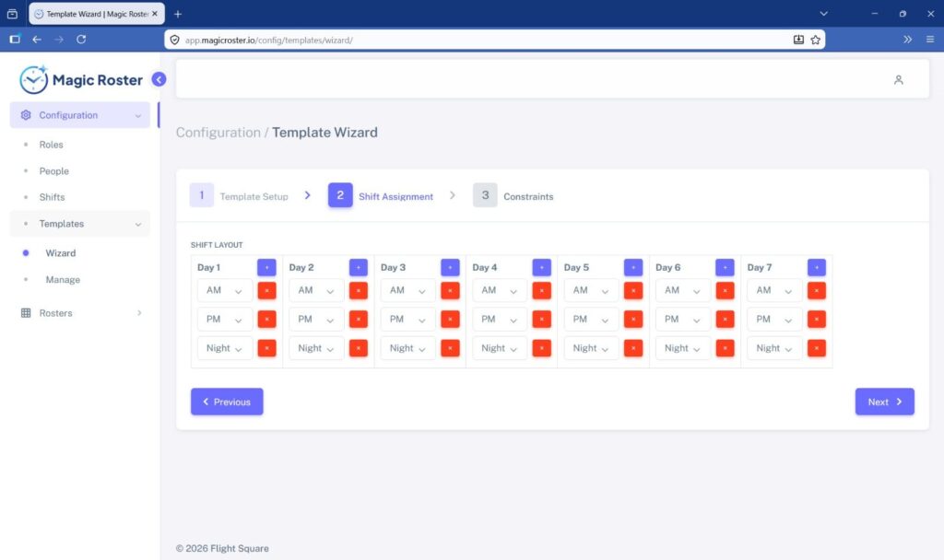Remove the Night shift from Day 3
This screenshot has width=944, height=560.
450,348
